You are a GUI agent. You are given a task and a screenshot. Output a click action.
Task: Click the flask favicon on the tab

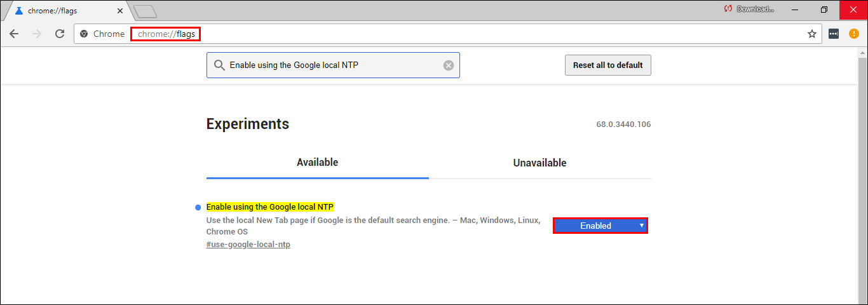19,11
